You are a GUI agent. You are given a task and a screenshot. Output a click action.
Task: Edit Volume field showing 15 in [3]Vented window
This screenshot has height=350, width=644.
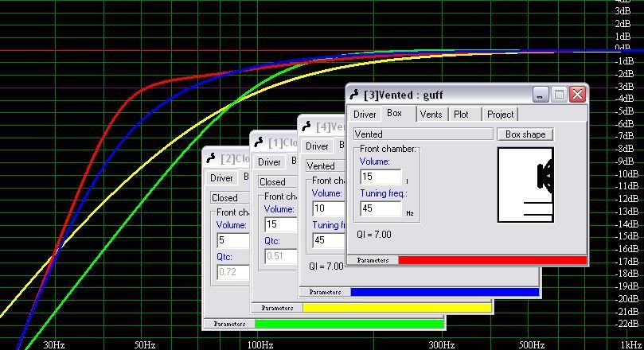tap(381, 177)
